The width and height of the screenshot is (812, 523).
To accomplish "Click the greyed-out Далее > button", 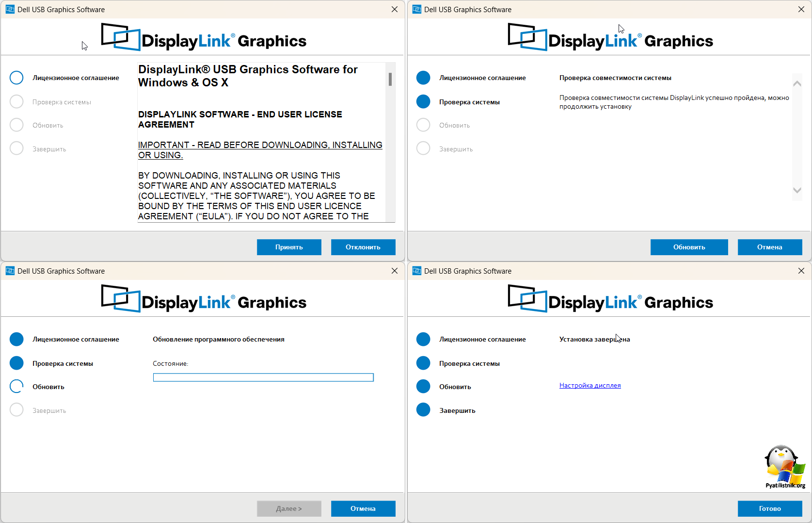I will tap(289, 508).
